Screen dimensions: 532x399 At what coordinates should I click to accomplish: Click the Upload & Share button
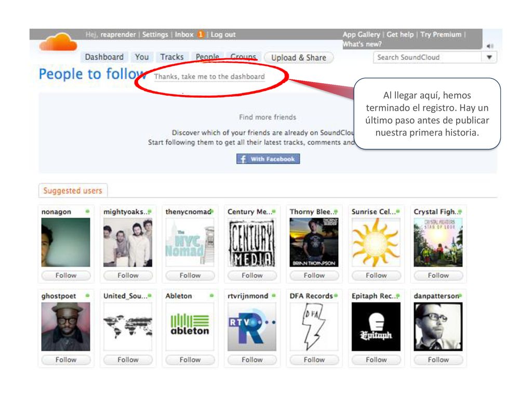coord(299,58)
